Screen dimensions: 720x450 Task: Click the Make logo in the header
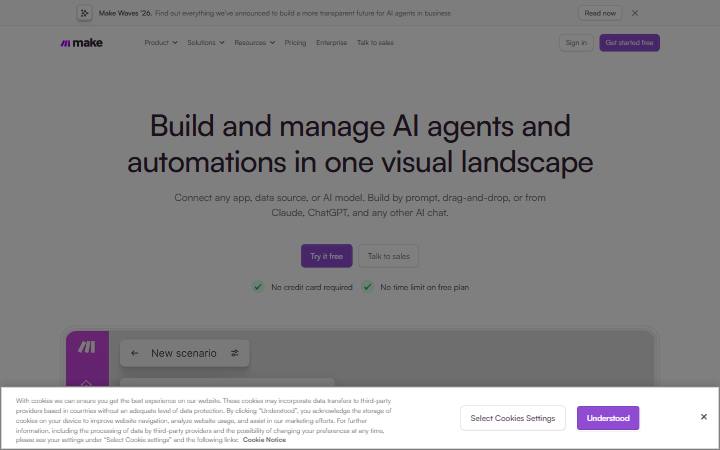click(x=82, y=43)
